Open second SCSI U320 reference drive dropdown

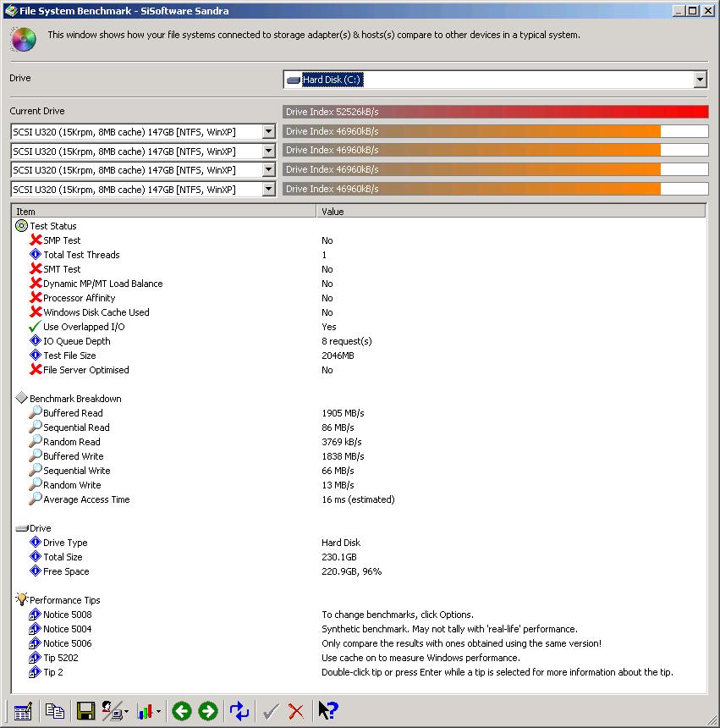[x=268, y=151]
